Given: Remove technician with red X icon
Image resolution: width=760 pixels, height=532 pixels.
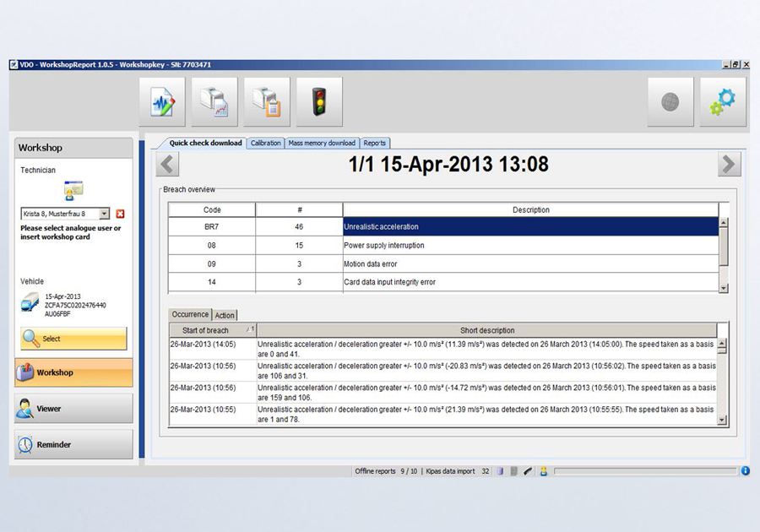Looking at the screenshot, I should coord(120,214).
